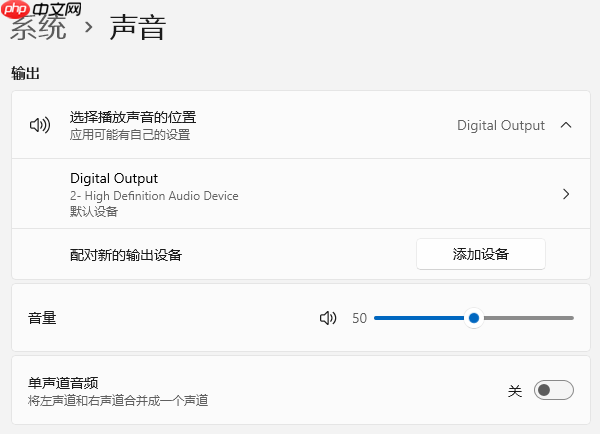Click the selected Digital Output value text
600x434 pixels.
[501, 126]
